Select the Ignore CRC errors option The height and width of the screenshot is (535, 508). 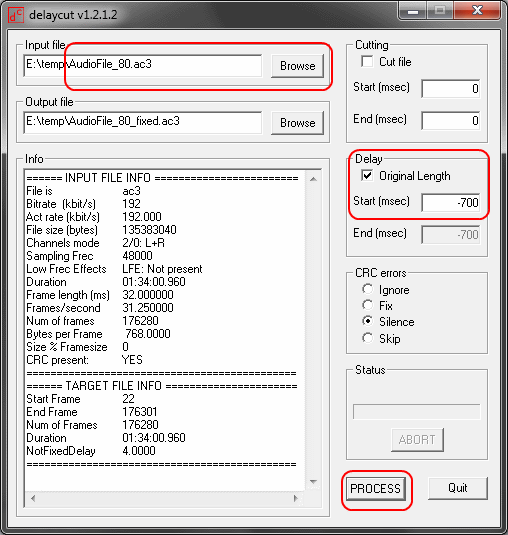[x=367, y=289]
